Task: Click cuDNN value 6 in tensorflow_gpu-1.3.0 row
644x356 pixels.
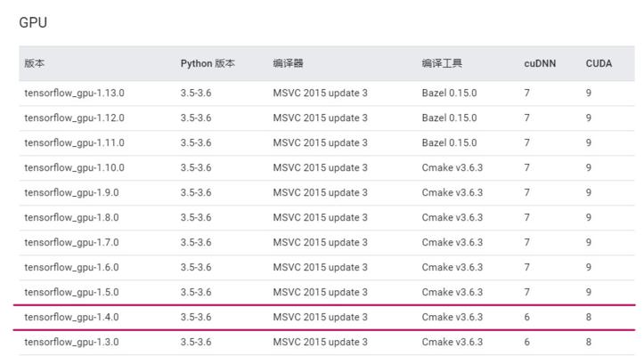Action: [x=527, y=342]
